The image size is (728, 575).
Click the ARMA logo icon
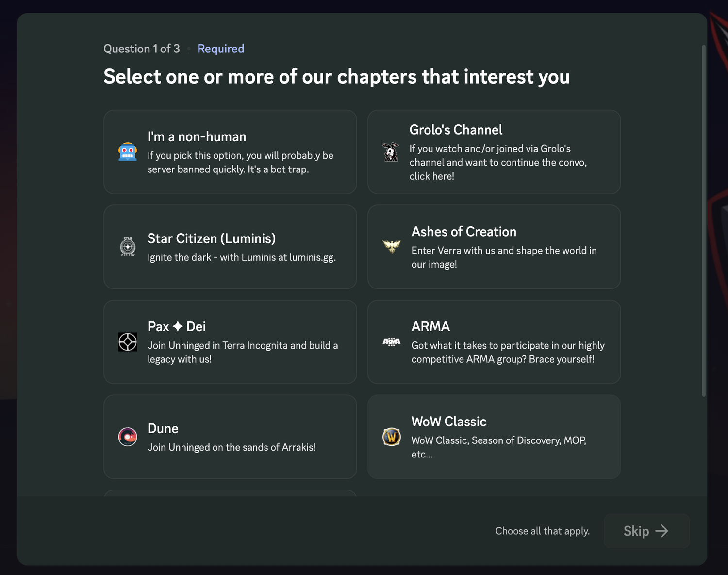pos(391,342)
